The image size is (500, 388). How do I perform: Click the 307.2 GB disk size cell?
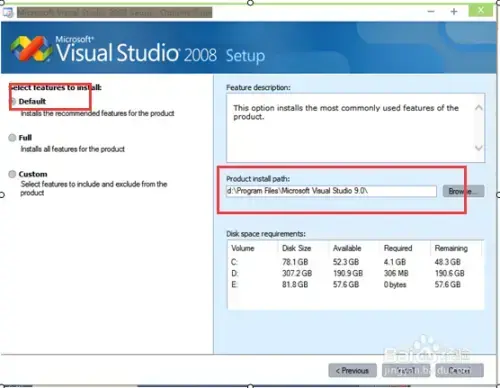coord(297,273)
